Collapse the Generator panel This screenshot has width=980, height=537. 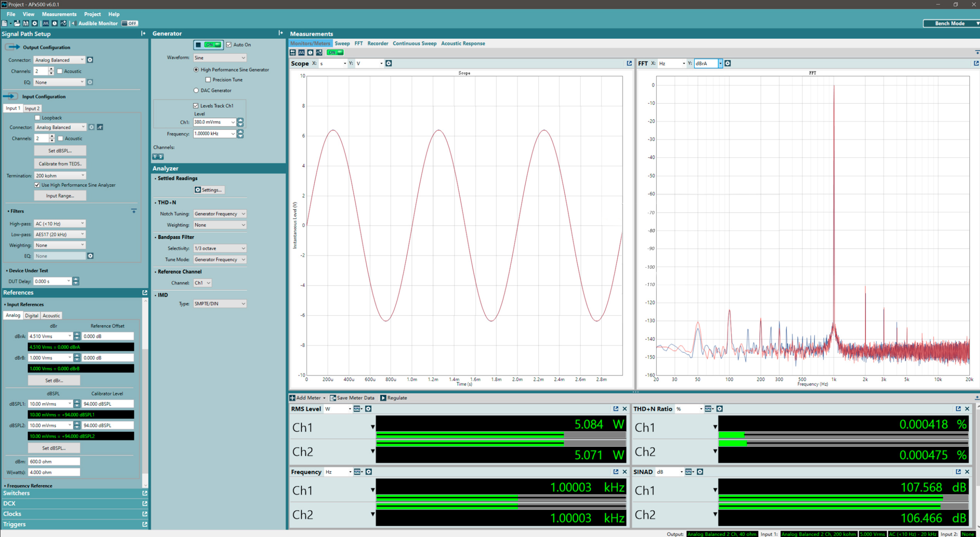click(280, 33)
